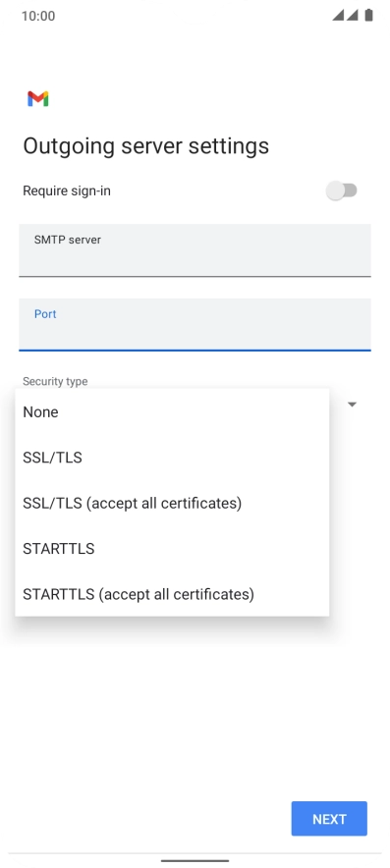
Task: Enable the Require sign-in switch
Action: click(x=342, y=191)
